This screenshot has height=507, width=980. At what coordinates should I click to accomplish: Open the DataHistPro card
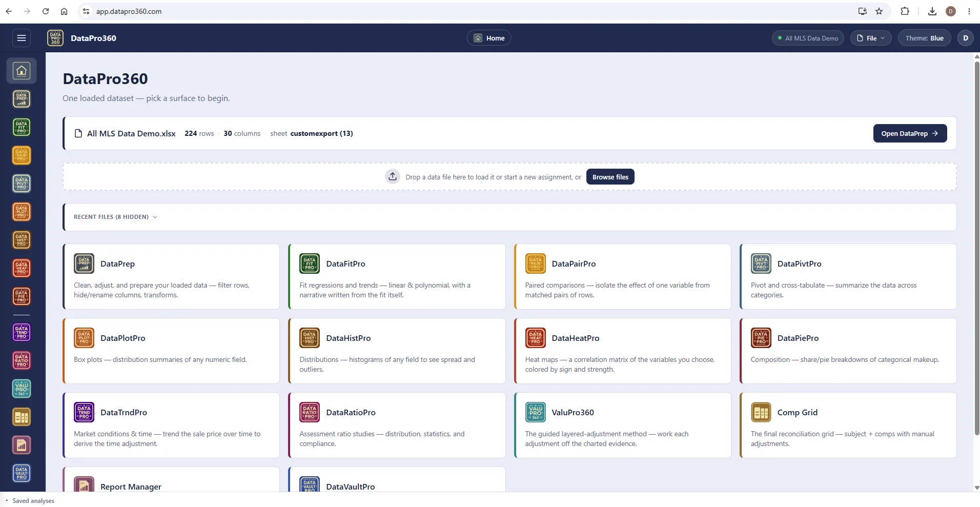point(397,351)
